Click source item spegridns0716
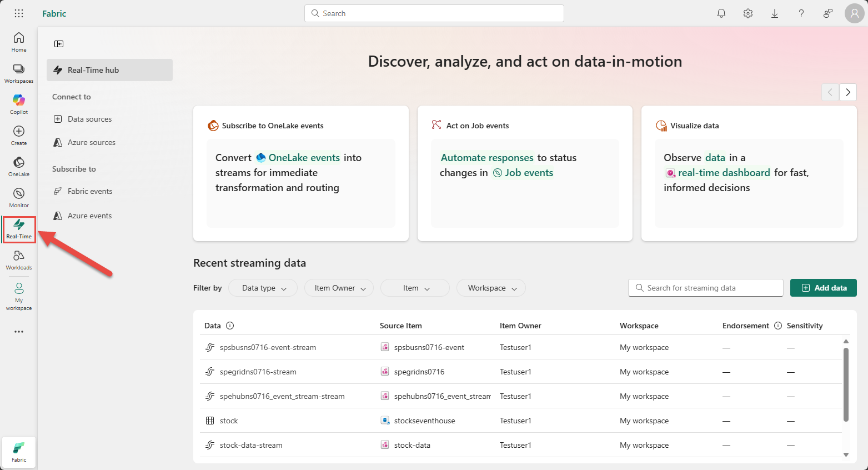 419,372
